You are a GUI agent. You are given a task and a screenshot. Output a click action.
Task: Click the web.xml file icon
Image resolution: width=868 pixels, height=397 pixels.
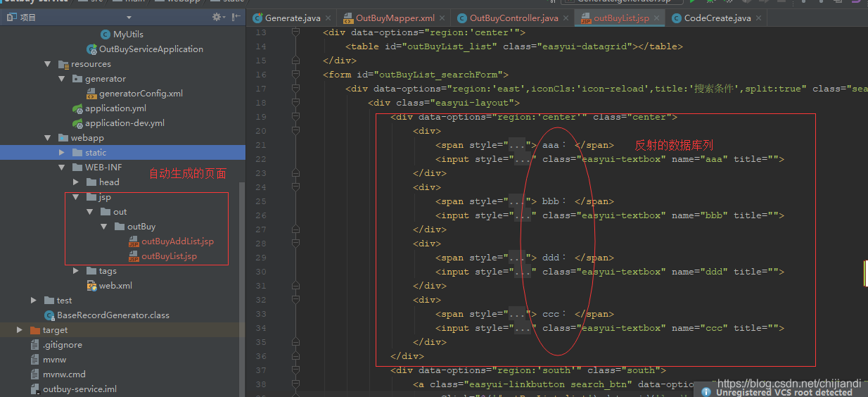click(x=91, y=286)
